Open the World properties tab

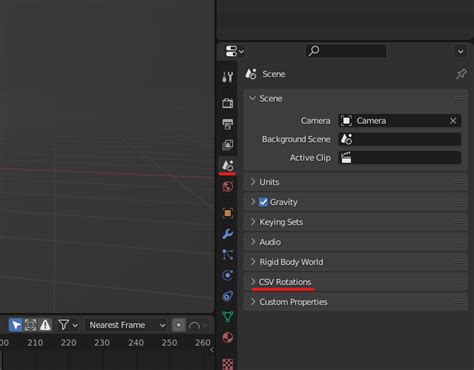(228, 186)
